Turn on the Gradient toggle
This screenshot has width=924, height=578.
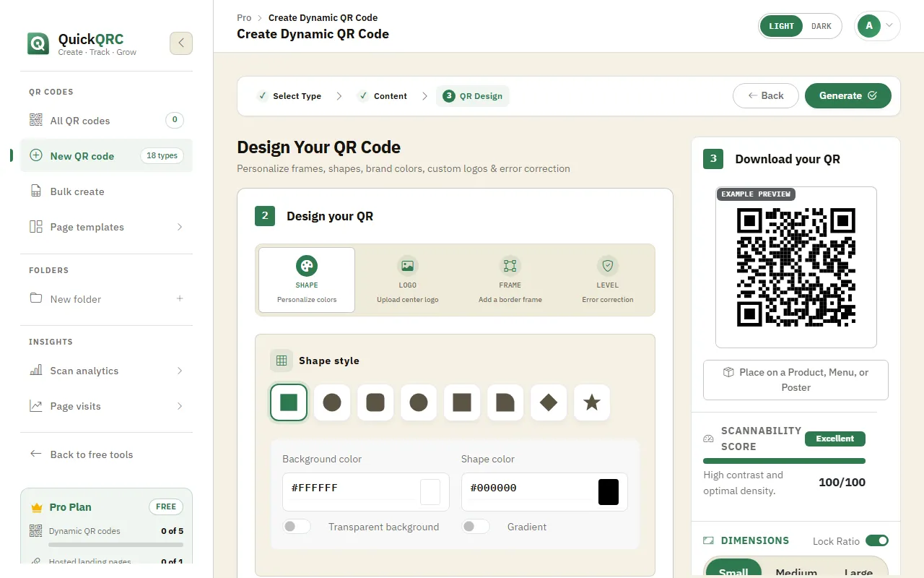click(x=476, y=527)
